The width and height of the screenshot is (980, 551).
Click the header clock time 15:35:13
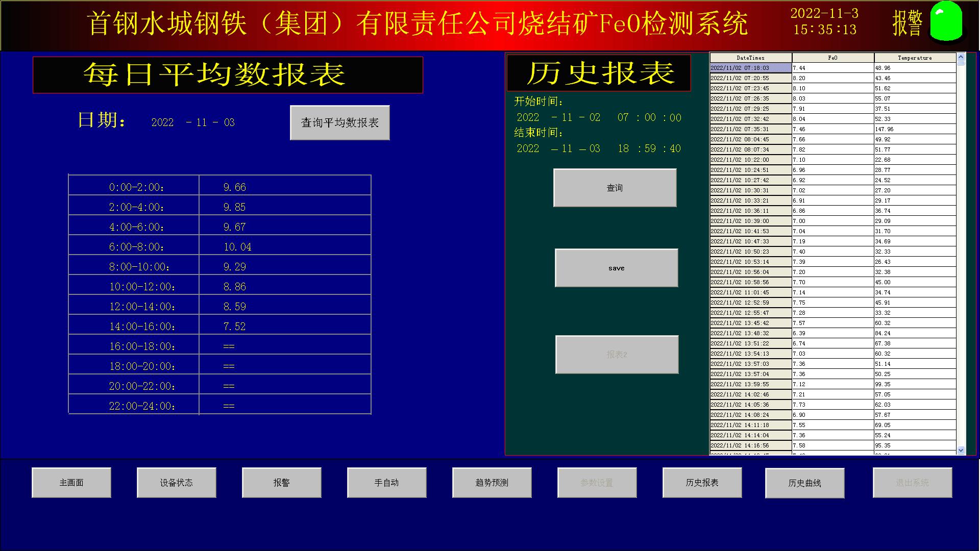(x=825, y=30)
